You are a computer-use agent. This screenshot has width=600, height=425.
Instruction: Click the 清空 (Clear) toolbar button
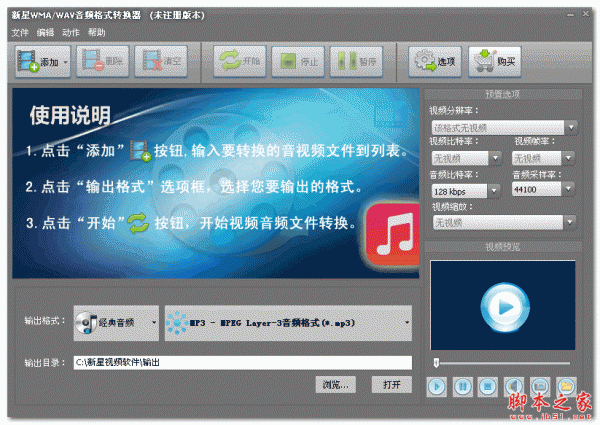pyautogui.click(x=161, y=61)
